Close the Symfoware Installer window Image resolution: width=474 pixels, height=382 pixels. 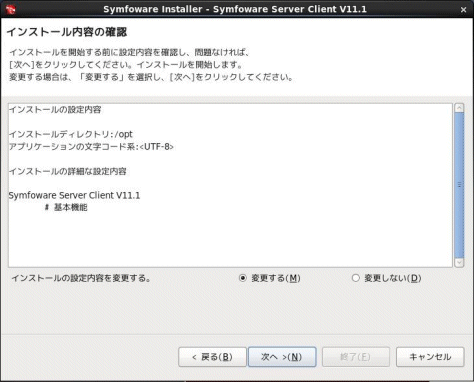pyautogui.click(x=463, y=10)
